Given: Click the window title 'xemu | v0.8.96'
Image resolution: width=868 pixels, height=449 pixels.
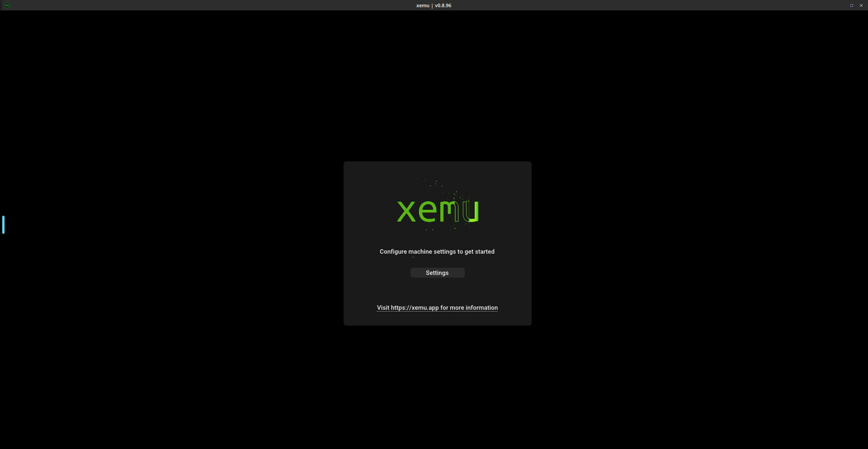Looking at the screenshot, I should 434,5.
